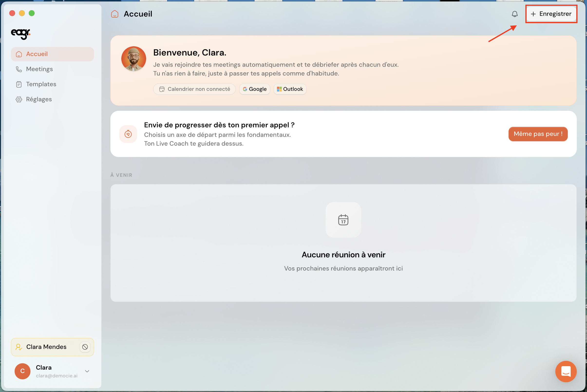Connect Outlook calendar
This screenshot has height=392, width=587.
pyautogui.click(x=290, y=89)
